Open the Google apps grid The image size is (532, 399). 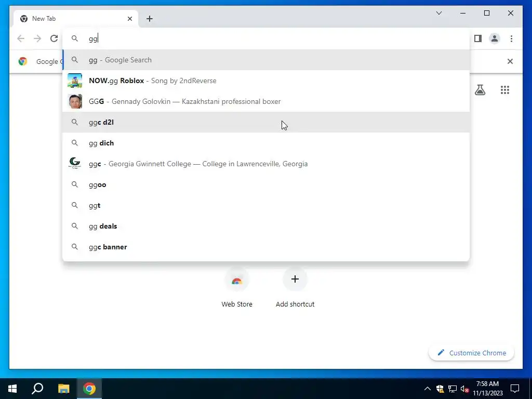[x=505, y=90]
